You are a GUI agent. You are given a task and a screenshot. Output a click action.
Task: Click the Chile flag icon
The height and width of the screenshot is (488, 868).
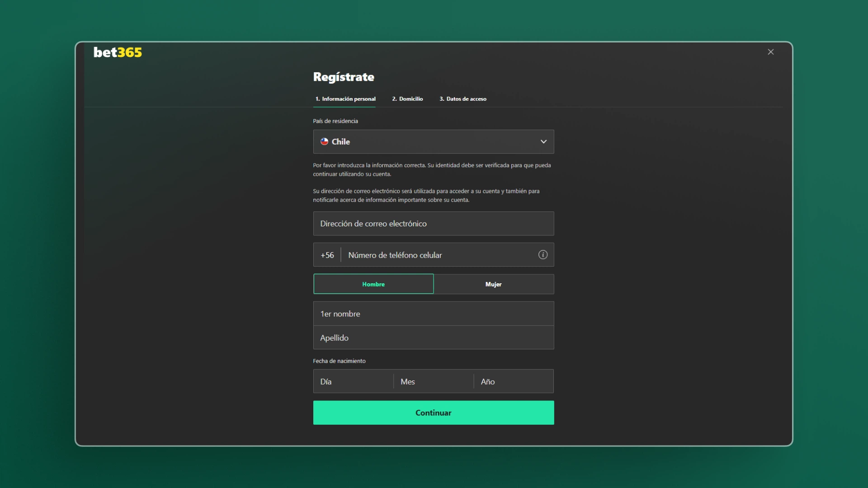(325, 141)
